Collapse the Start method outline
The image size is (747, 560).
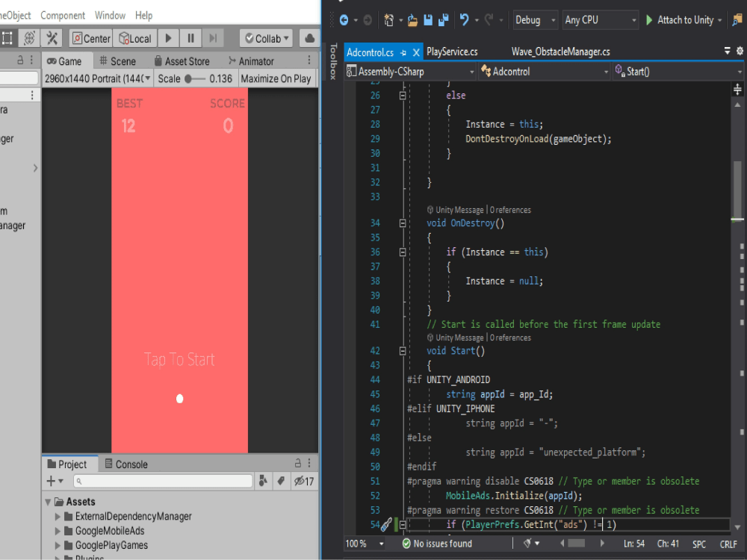click(x=403, y=351)
